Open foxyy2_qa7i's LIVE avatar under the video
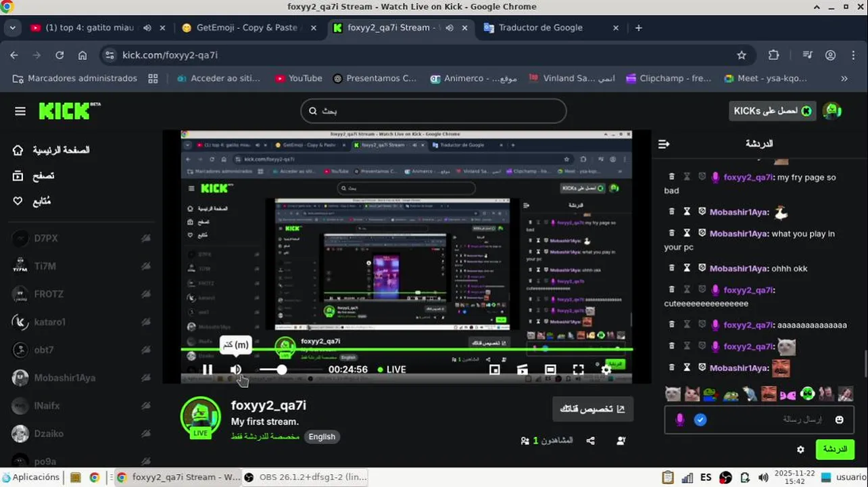 (200, 417)
